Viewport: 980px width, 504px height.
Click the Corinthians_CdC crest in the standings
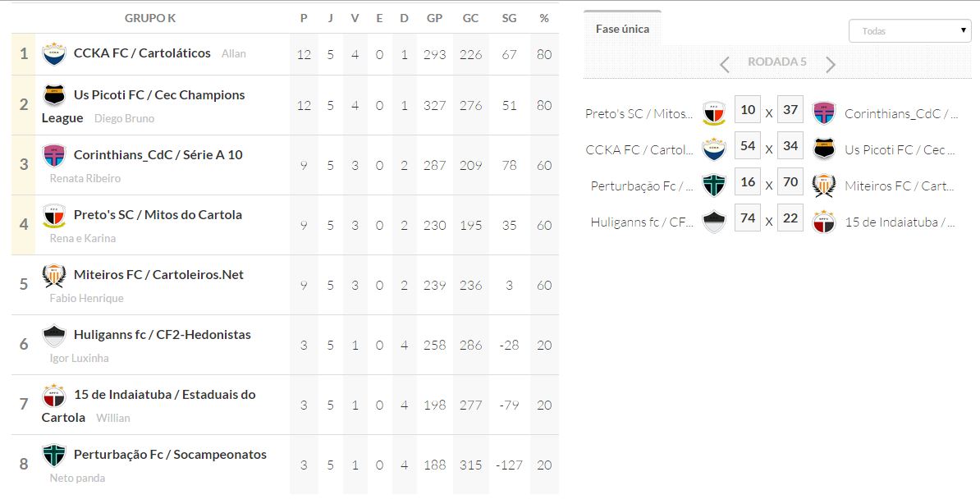54,155
